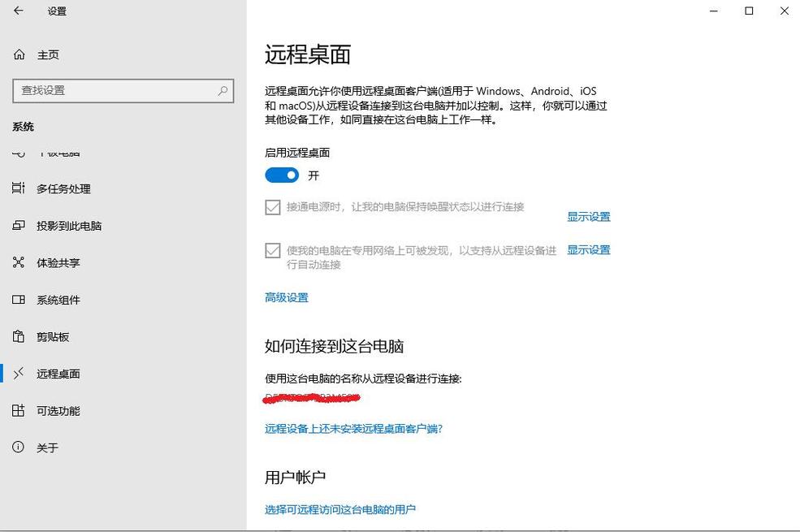800x532 pixels.
Task: Click 显示设置 link beside network discovery checkbox
Action: click(x=589, y=250)
